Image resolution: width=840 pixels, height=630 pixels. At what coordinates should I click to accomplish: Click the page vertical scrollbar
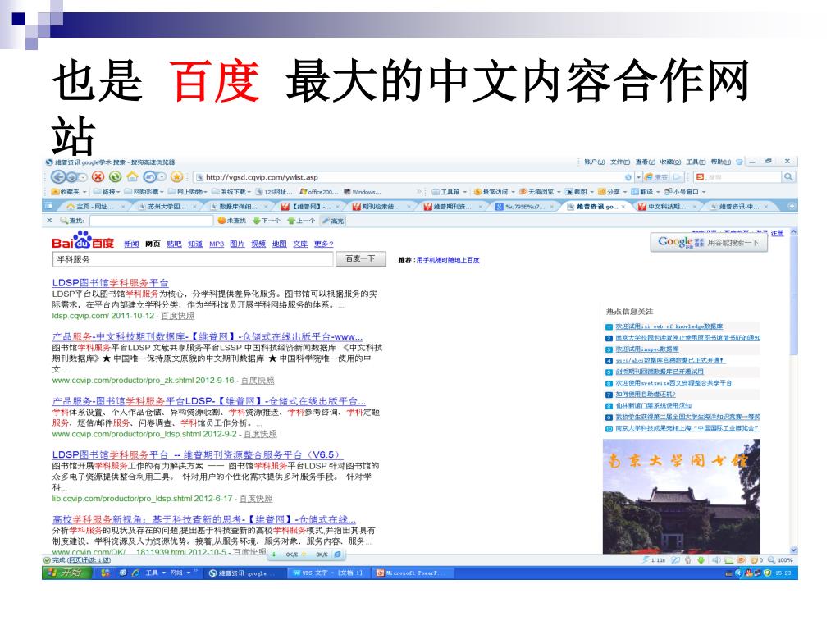(793, 391)
